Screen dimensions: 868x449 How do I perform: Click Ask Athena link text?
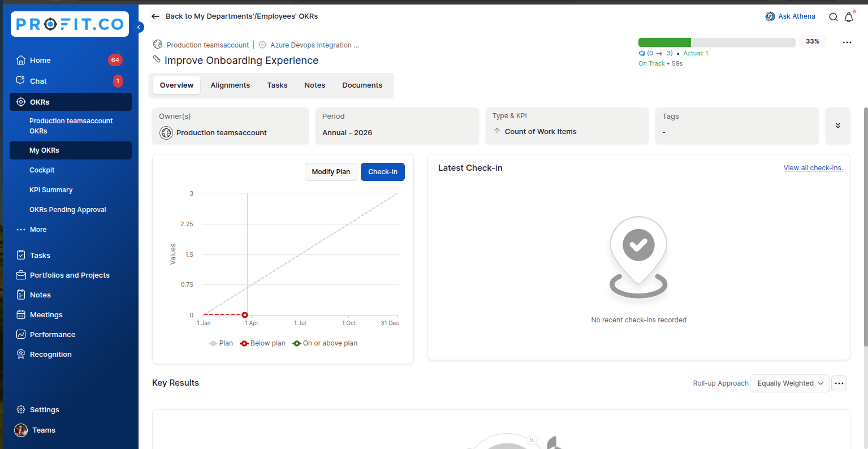797,16
